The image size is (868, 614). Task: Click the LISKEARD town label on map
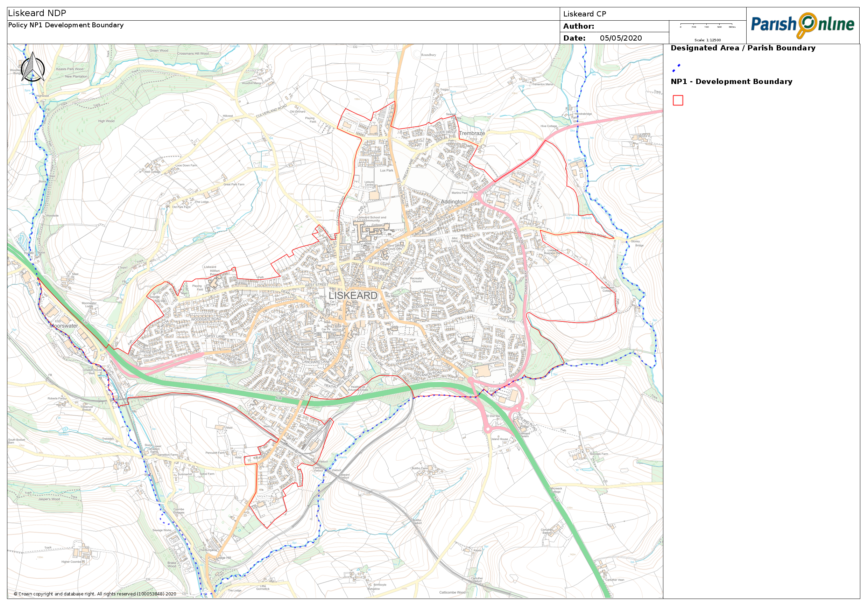[x=353, y=295]
